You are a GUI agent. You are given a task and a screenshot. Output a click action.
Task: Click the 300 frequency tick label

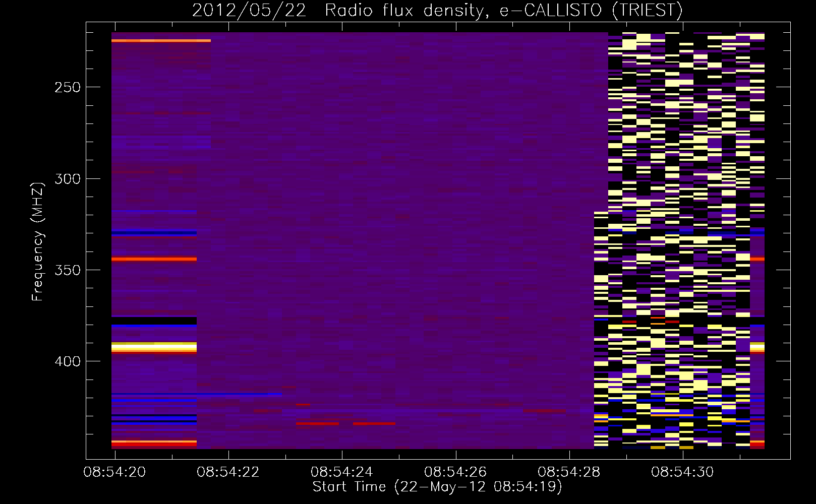pos(67,179)
